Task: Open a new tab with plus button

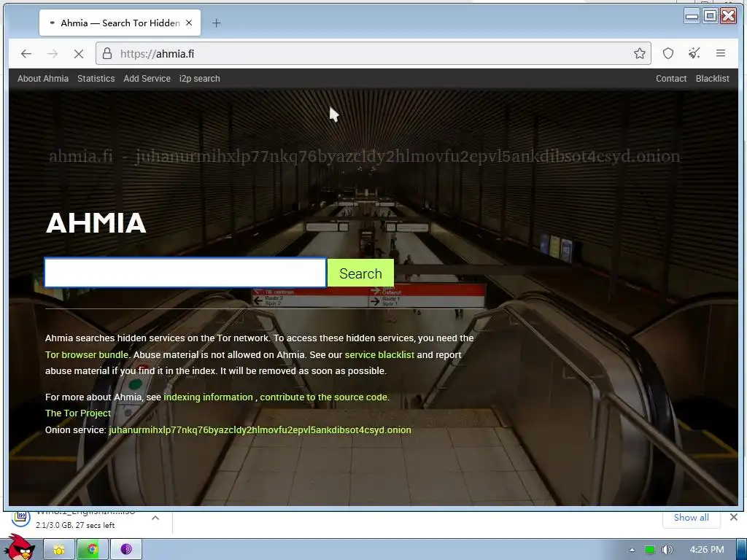Action: pyautogui.click(x=216, y=23)
